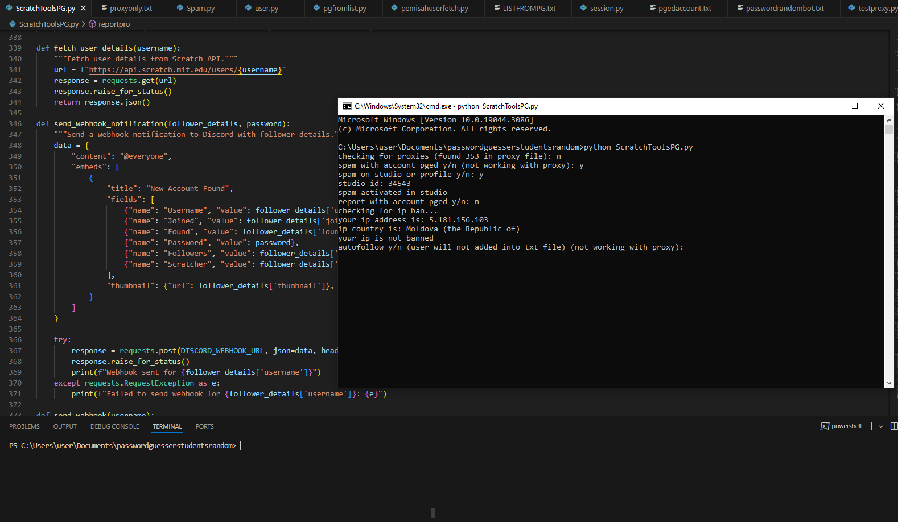Click the cmd.exe window icon
This screenshot has height=522, width=898.
[x=346, y=105]
